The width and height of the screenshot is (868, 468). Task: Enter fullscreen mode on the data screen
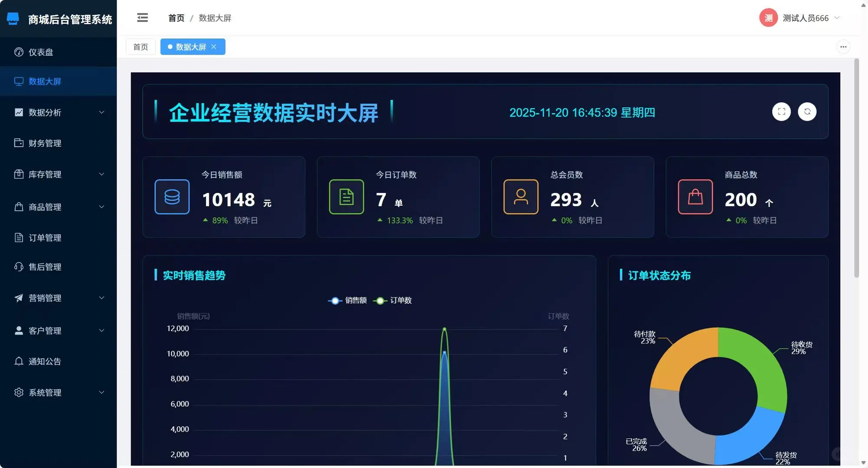click(x=781, y=112)
